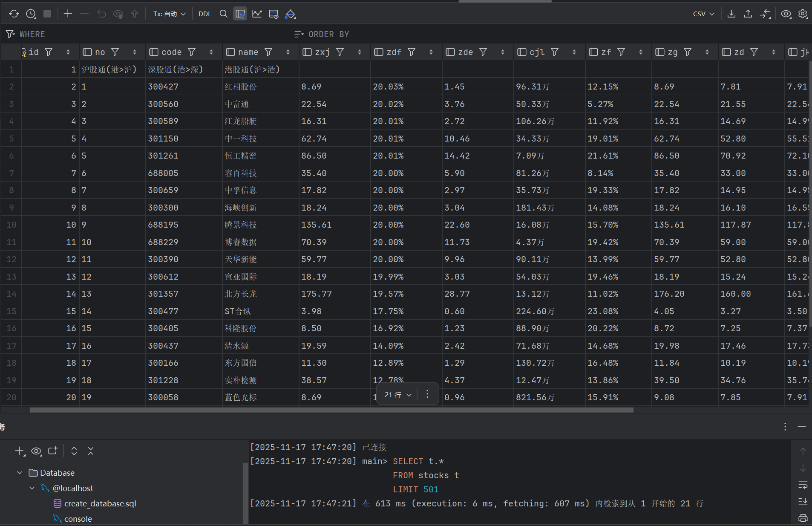Open the filter for zg column
This screenshot has width=812, height=526.
click(x=688, y=52)
